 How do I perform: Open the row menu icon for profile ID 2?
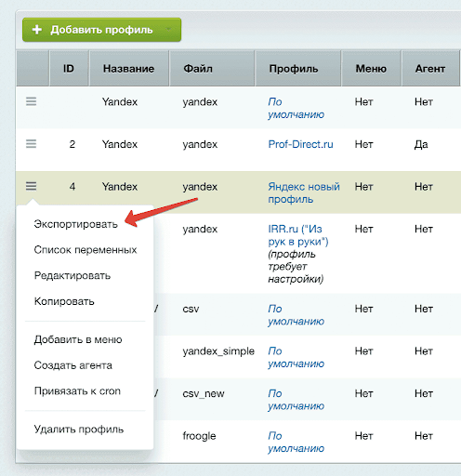(31, 144)
